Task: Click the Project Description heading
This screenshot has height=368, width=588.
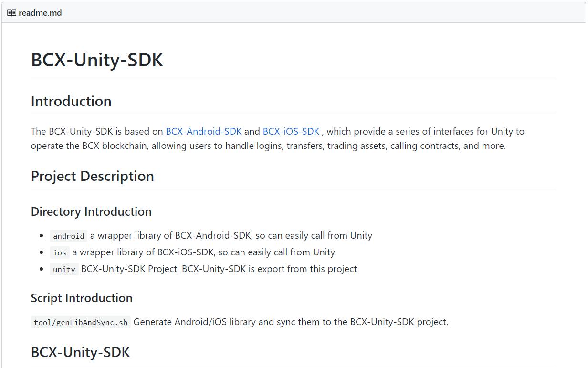Action: point(93,176)
